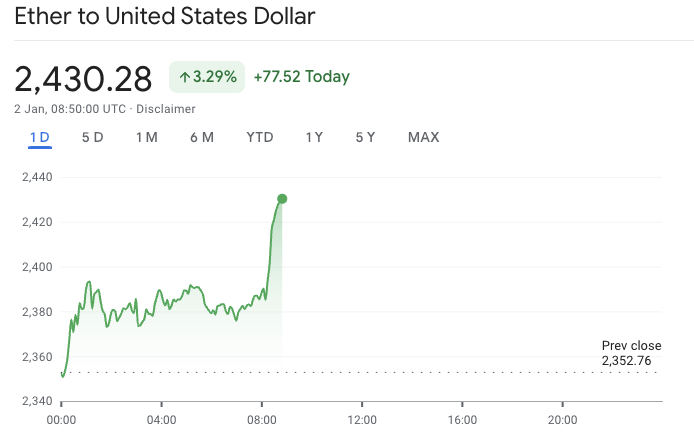Click the Prev close label
Image resolution: width=694 pixels, height=434 pixels.
click(x=631, y=346)
